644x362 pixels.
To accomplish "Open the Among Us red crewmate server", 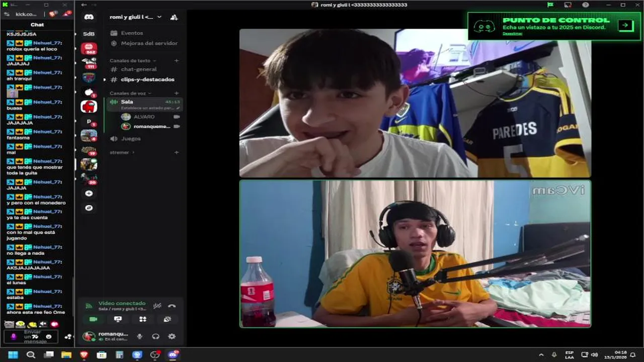I will pos(89,106).
